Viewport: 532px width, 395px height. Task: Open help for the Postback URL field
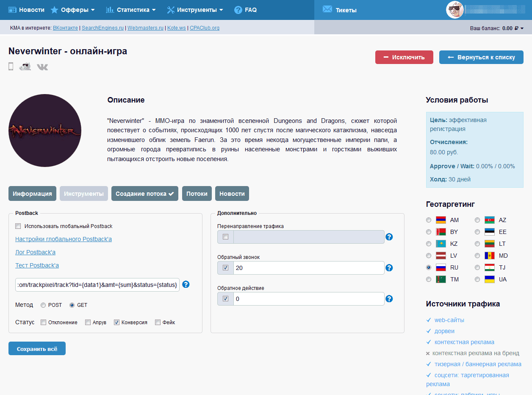pos(186,284)
